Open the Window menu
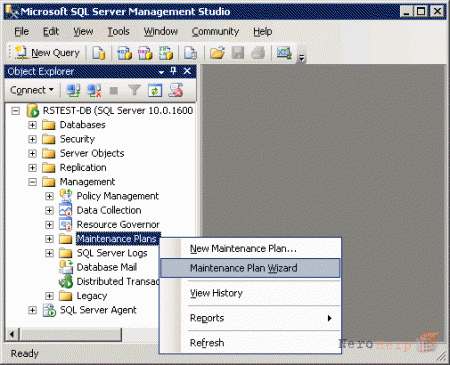Screen dimensions: 450x365 (x=161, y=32)
